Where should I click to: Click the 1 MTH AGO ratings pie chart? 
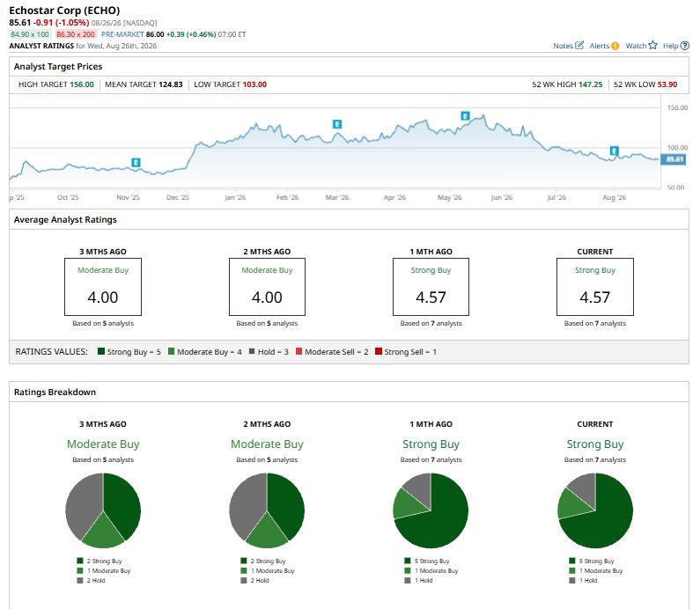[431, 510]
